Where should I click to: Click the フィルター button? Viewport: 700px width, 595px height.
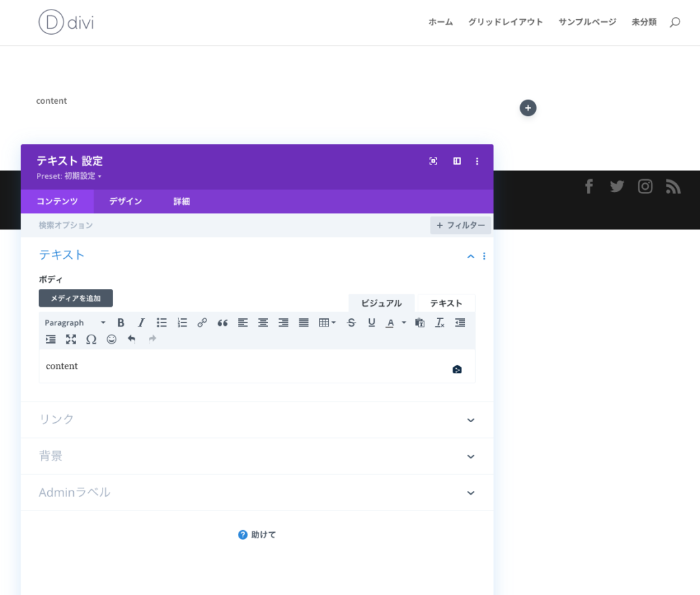point(460,225)
